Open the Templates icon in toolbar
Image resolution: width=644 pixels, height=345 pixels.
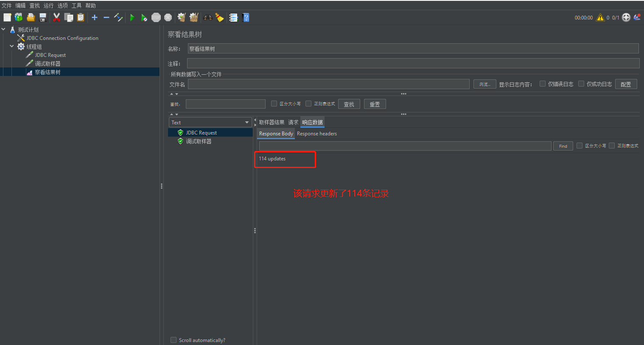pyautogui.click(x=19, y=17)
